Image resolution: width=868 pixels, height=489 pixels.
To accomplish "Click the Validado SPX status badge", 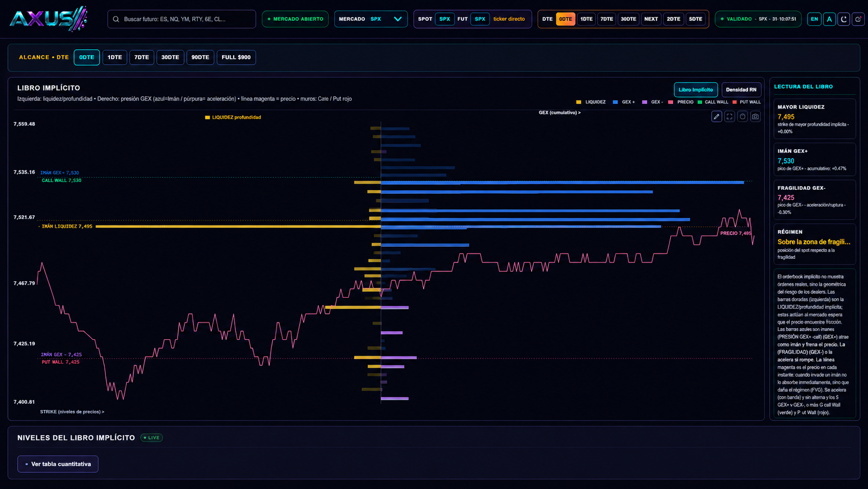I will 758,19.
